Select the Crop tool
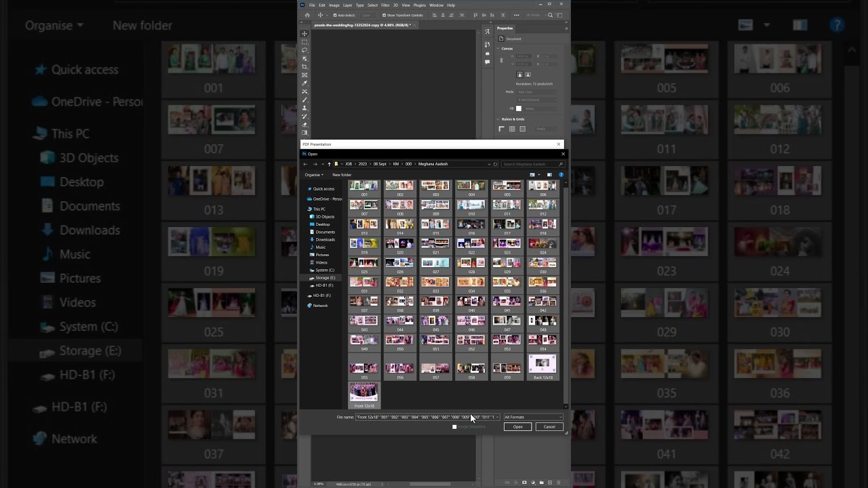Image resolution: width=868 pixels, height=488 pixels. 304,66
